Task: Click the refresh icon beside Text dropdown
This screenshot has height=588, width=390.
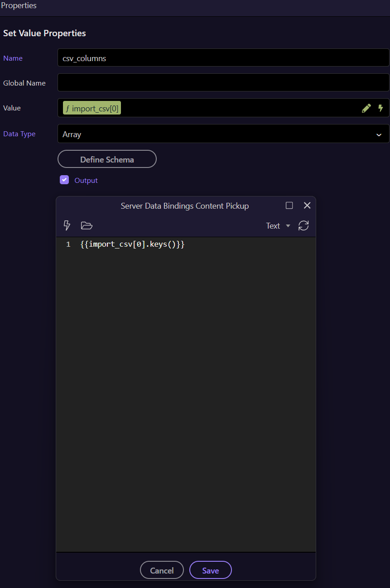Action: (303, 225)
